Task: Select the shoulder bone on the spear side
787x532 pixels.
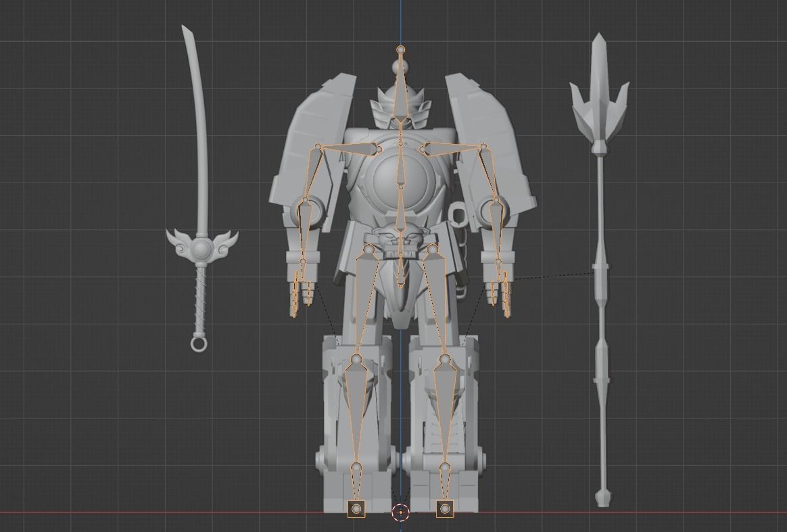Action: pos(452,148)
